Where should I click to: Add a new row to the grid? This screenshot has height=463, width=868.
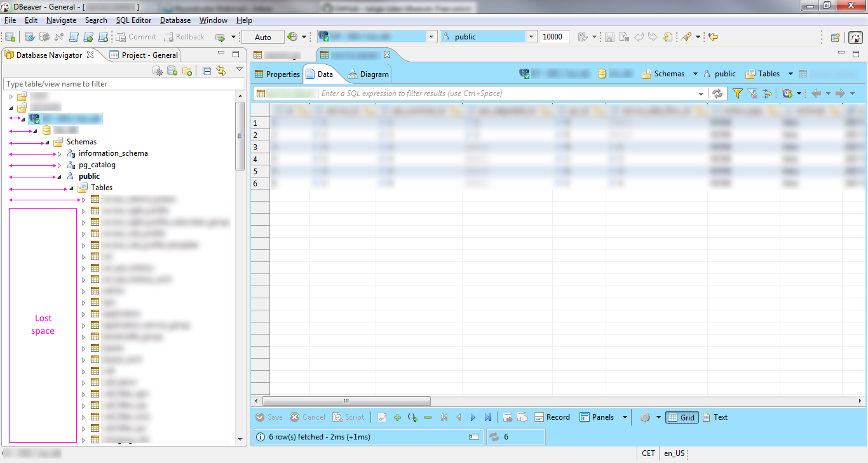(x=398, y=417)
